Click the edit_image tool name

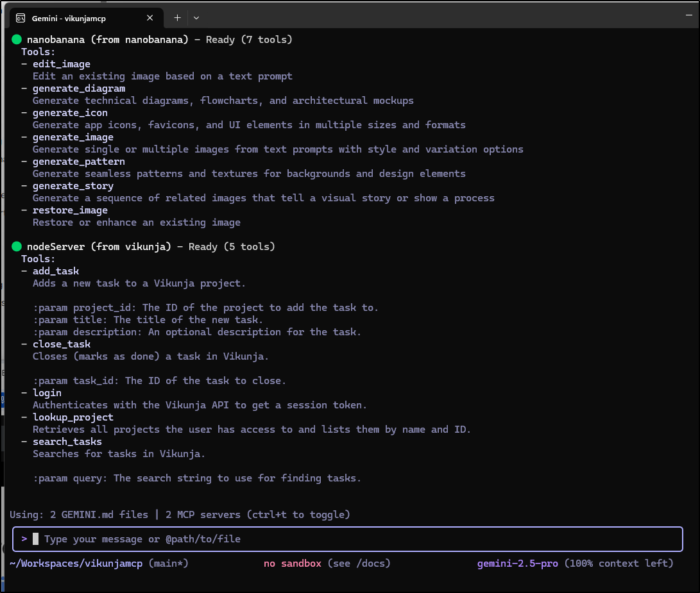pyautogui.click(x=62, y=64)
